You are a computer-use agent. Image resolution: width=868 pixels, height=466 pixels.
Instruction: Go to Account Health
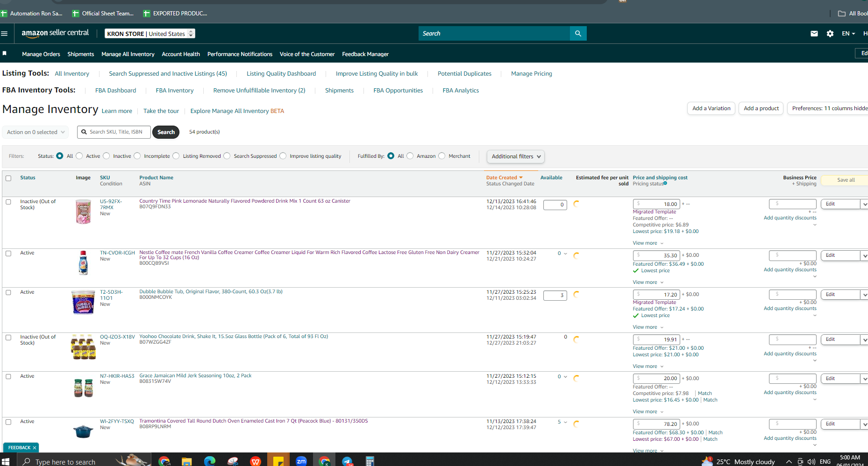[x=181, y=54]
